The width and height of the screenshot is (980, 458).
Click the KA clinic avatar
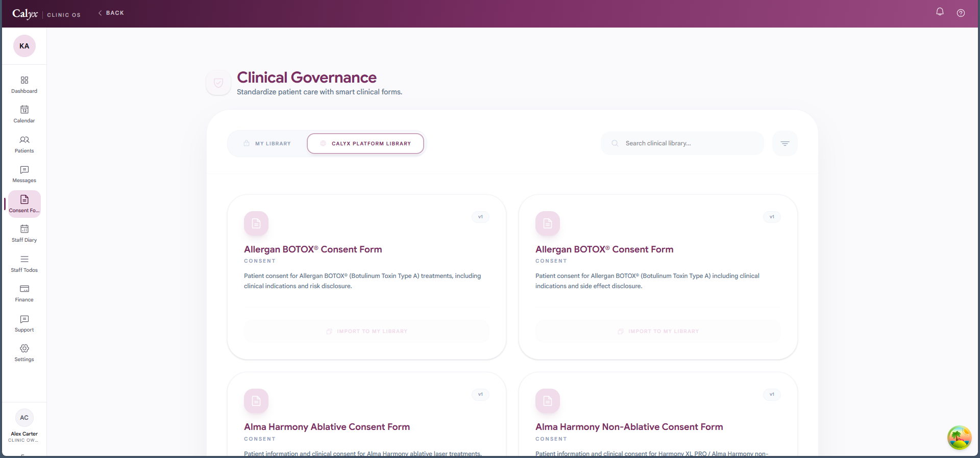click(x=24, y=46)
